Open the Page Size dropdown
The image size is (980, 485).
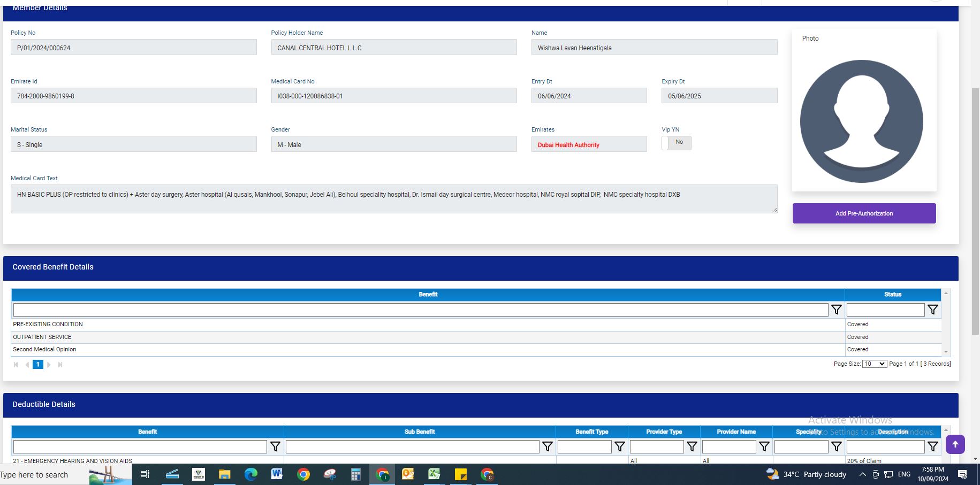coord(874,364)
